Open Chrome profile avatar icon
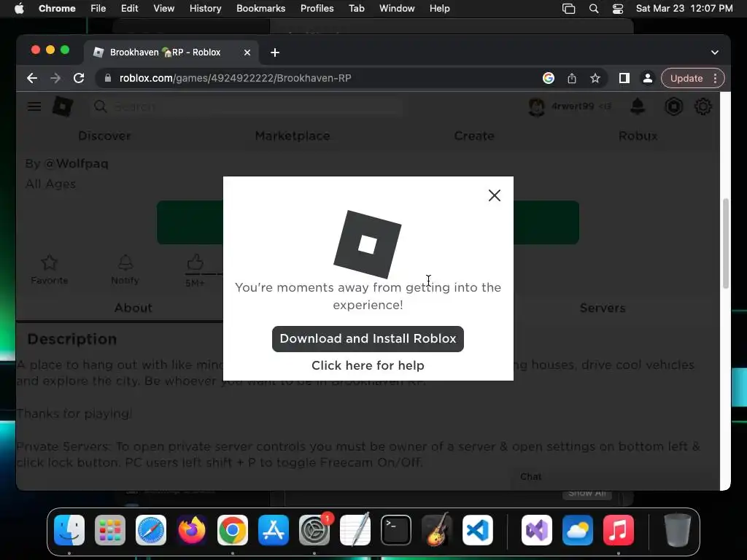This screenshot has height=560, width=747. coord(648,78)
